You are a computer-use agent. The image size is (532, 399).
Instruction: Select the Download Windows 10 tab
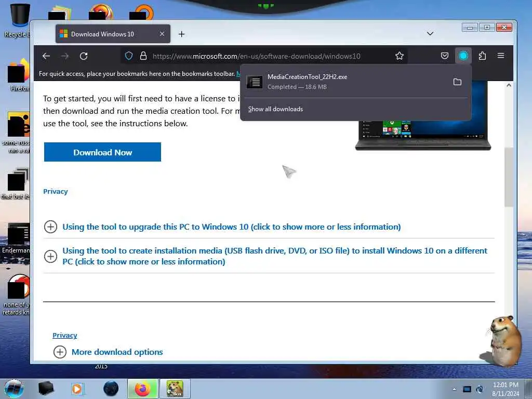pyautogui.click(x=113, y=34)
